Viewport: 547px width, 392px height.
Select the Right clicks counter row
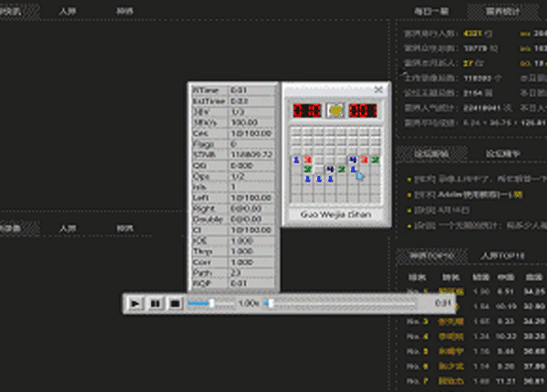(x=233, y=208)
